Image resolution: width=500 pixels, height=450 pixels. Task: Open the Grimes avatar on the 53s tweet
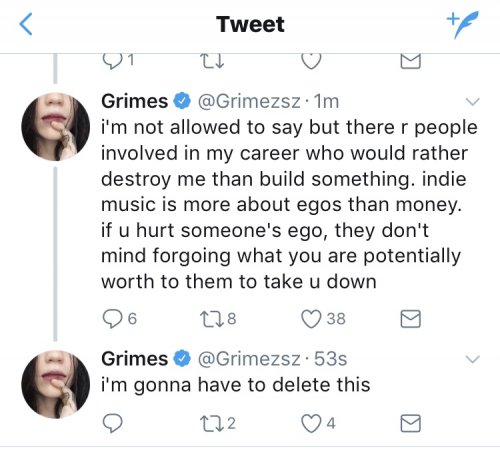(x=56, y=384)
